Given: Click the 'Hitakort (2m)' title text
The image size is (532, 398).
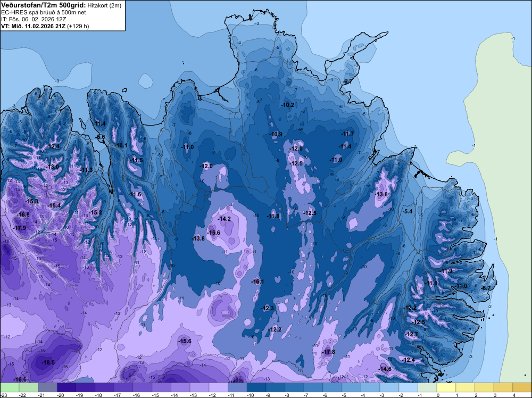Looking at the screenshot, I should [x=104, y=5].
